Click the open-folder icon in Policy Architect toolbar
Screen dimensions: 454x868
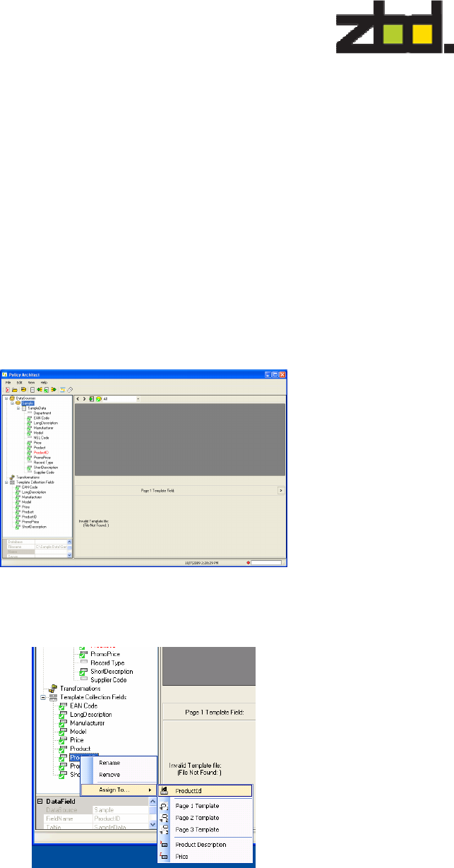tap(15, 390)
